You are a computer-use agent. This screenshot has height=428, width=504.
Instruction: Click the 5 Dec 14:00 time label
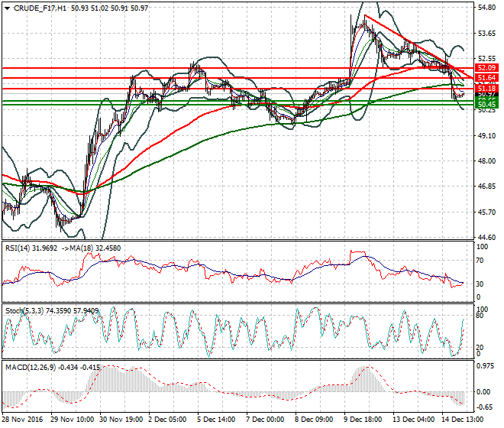(x=216, y=420)
